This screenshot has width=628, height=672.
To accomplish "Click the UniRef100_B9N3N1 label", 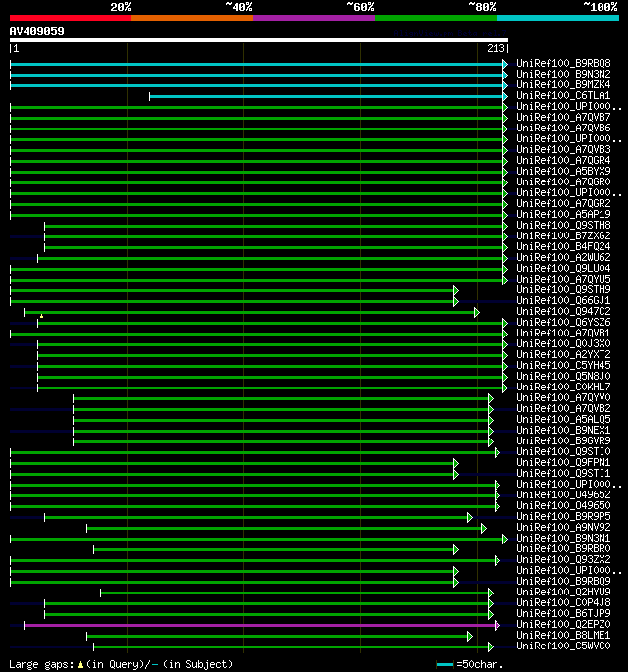I will click(563, 538).
